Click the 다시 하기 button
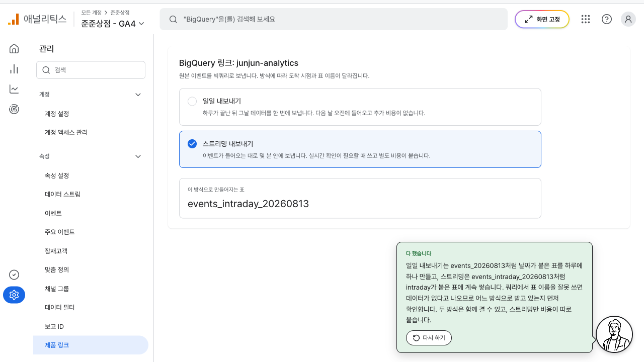Screen dimensions: 644x362 pos(429,338)
